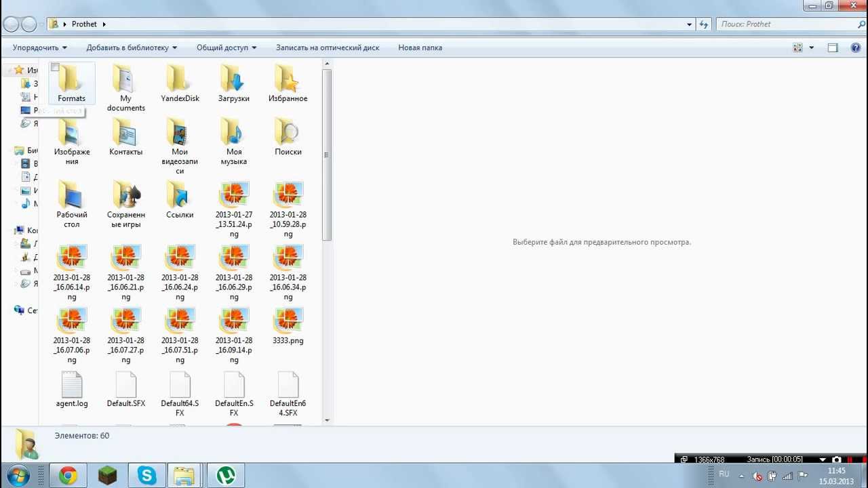The height and width of the screenshot is (488, 868).
Task: Select the DefaultEn64.SFX file
Action: (x=288, y=393)
